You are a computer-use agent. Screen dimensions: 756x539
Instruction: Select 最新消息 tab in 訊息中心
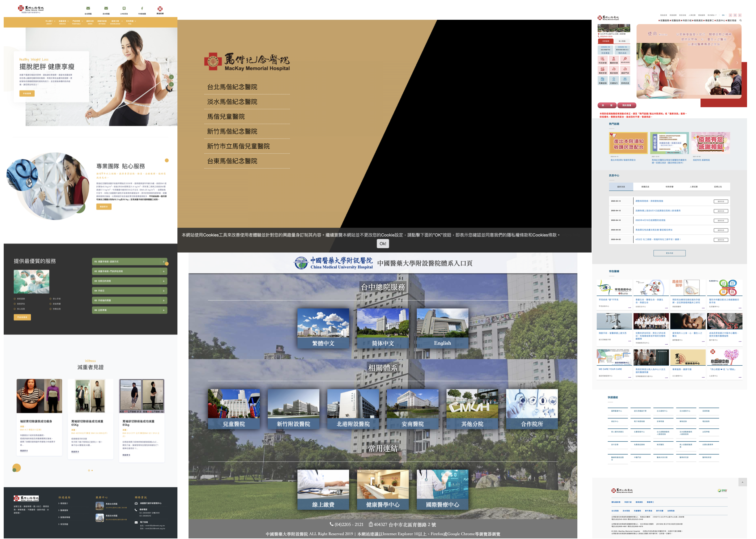pos(621,187)
